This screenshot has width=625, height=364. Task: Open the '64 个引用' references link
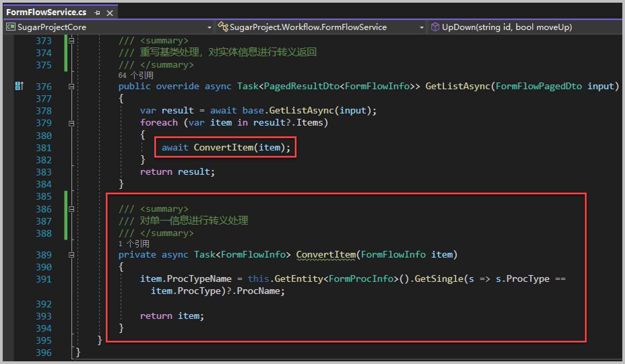point(136,75)
